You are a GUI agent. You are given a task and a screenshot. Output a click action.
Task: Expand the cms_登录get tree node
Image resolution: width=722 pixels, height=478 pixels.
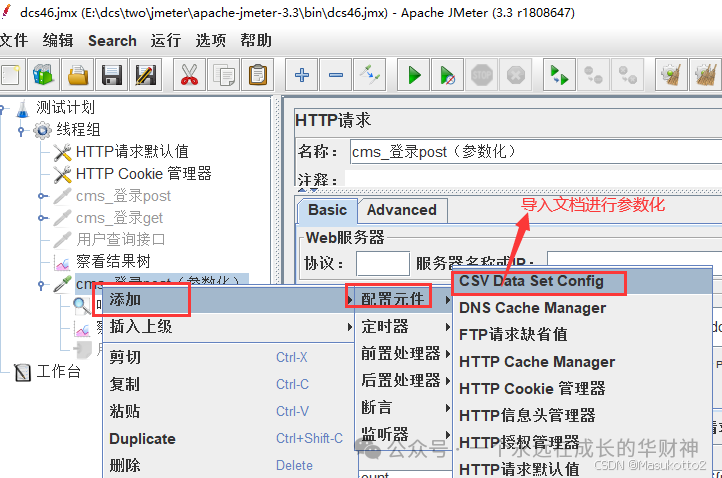42,218
